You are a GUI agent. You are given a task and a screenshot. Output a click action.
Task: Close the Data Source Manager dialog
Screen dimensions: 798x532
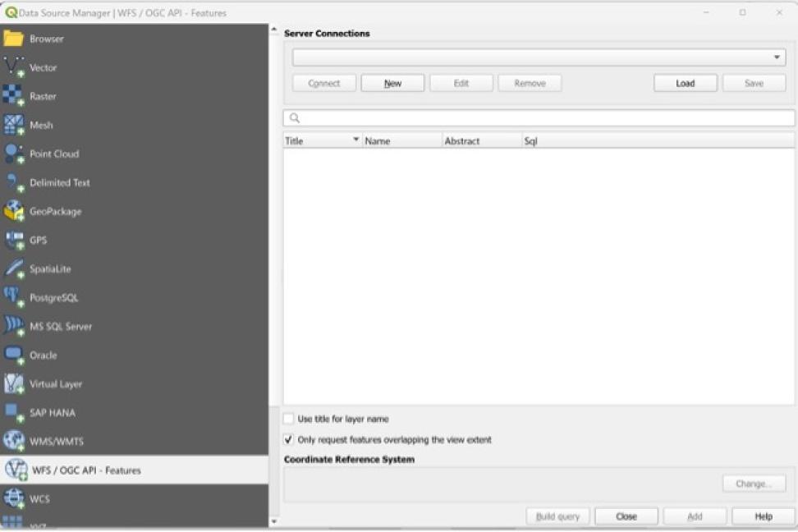[x=626, y=516]
